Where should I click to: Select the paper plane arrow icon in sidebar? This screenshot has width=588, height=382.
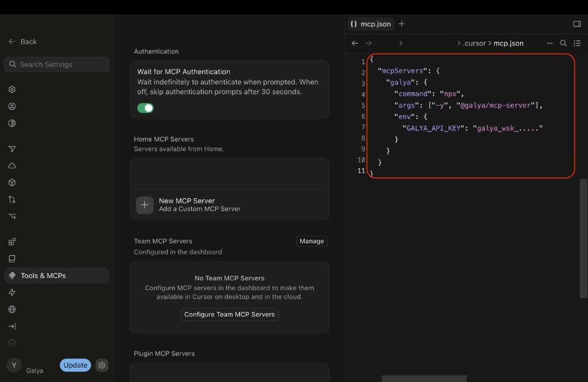[12, 149]
